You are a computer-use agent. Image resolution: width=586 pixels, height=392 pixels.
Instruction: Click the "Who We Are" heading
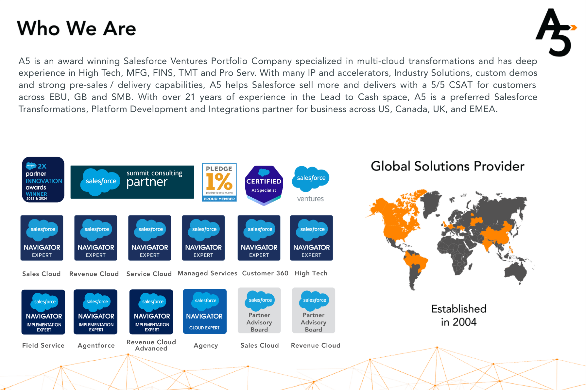coord(77,28)
